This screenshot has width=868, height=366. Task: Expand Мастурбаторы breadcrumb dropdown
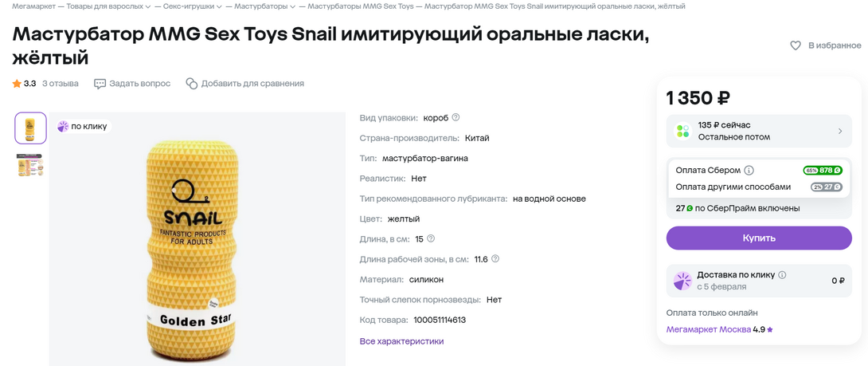(292, 6)
